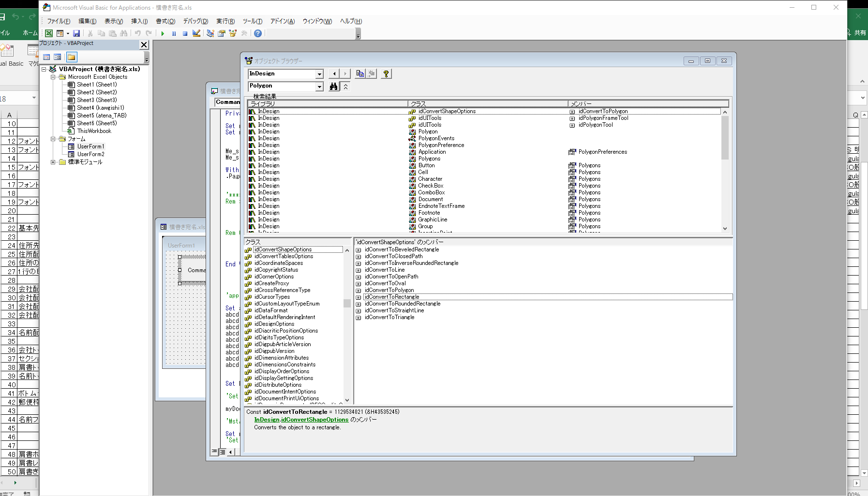Open the InDesign library dropdown
This screenshot has height=496, width=868.
[x=319, y=74]
